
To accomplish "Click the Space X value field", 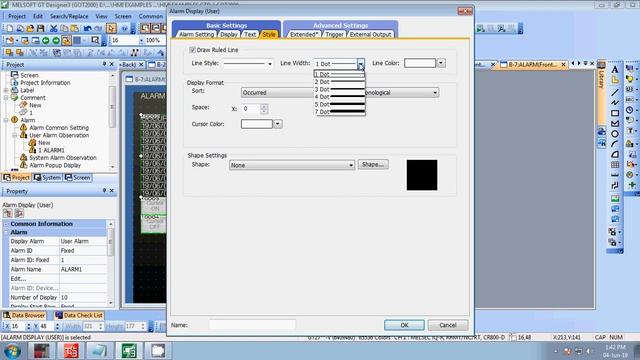I will click(251, 109).
